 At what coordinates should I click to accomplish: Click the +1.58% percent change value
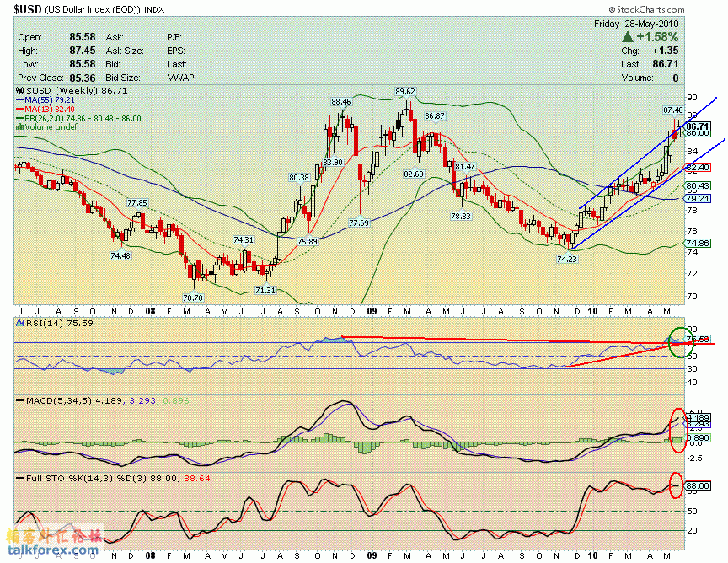[x=657, y=37]
